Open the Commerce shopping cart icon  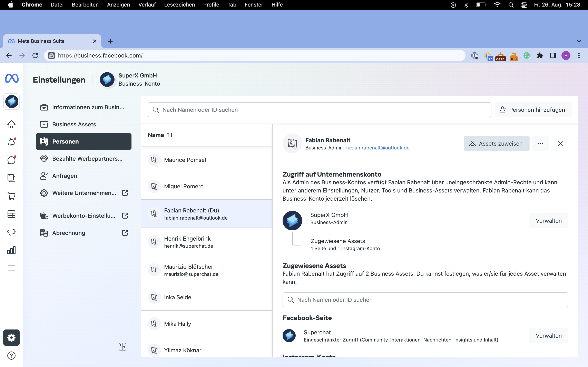[11, 196]
